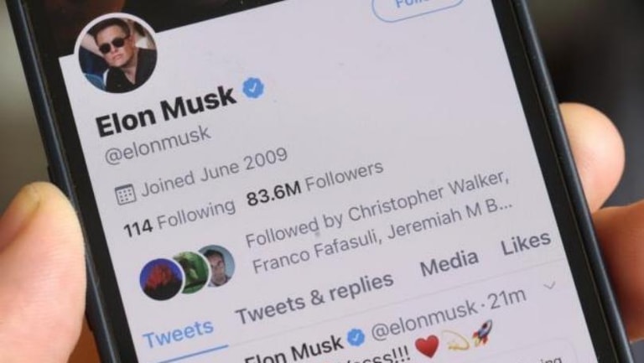This screenshot has width=644, height=363.
Task: Tap the @elonmusk handle under the name
Action: [158, 145]
